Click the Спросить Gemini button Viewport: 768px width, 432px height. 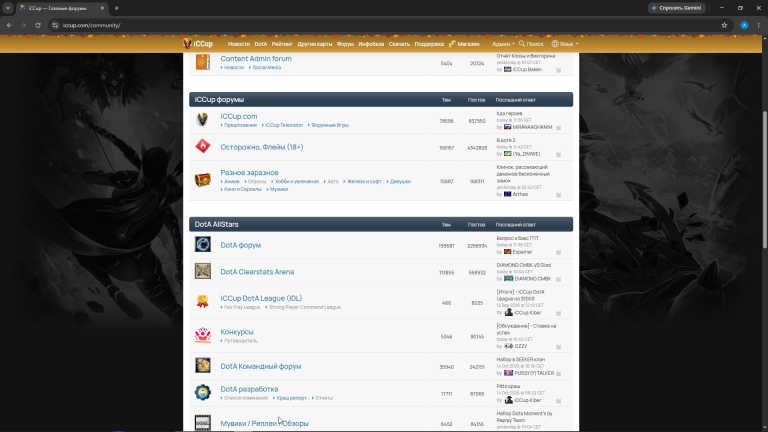coord(677,8)
